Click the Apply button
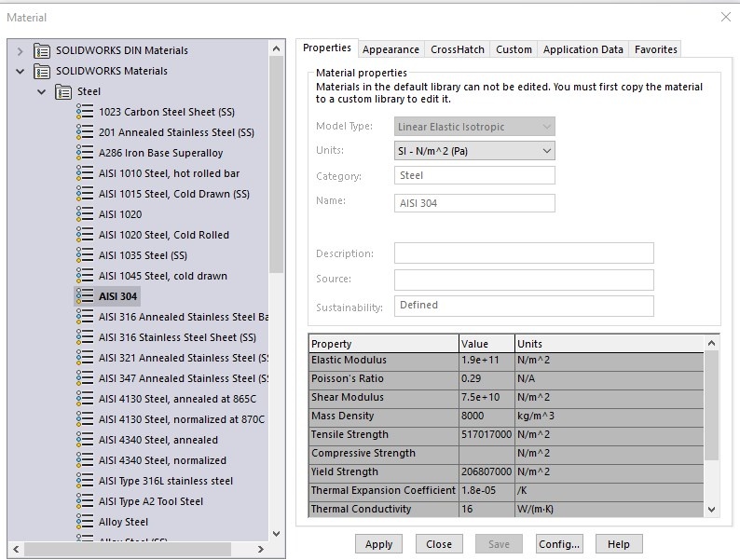The width and height of the screenshot is (740, 560). point(379,544)
